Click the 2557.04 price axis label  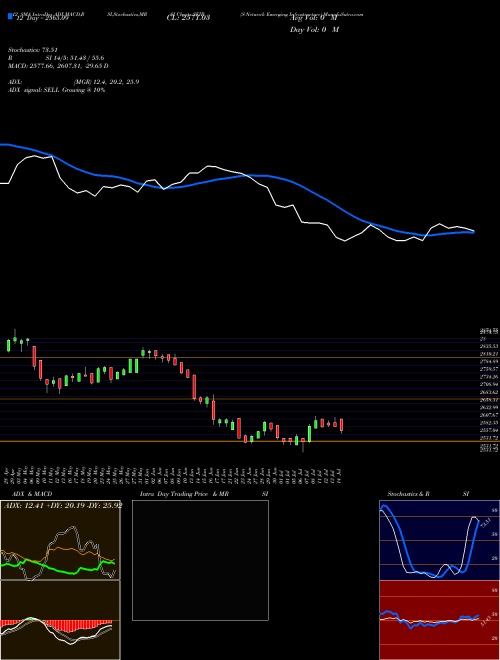pyautogui.click(x=489, y=430)
